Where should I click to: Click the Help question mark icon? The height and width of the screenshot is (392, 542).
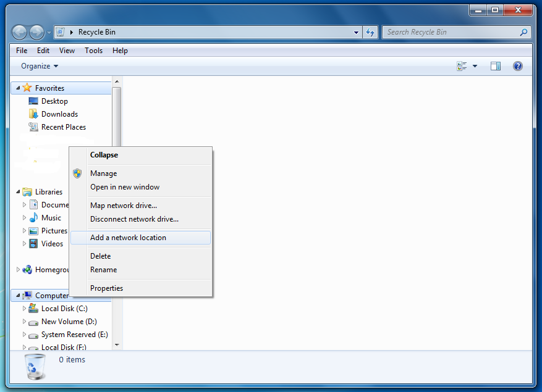click(x=518, y=66)
